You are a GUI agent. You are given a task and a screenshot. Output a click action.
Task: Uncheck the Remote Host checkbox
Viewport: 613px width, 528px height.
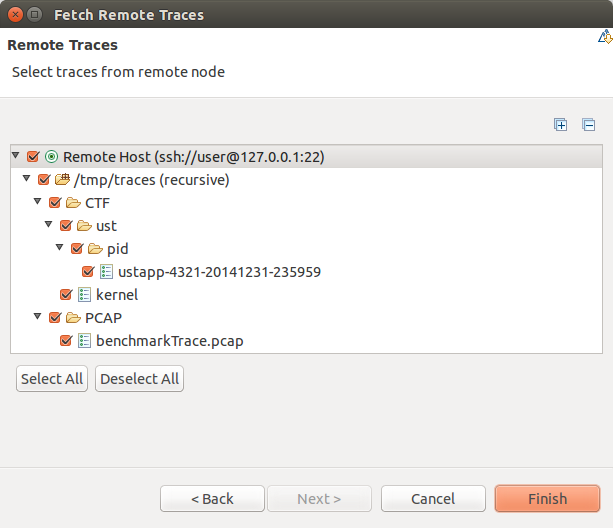coord(33,157)
